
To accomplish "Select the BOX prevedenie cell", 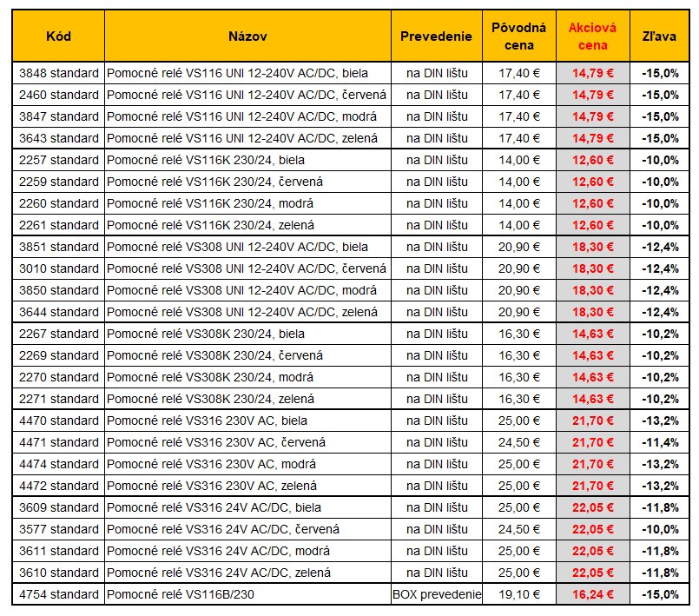I will point(436,594).
